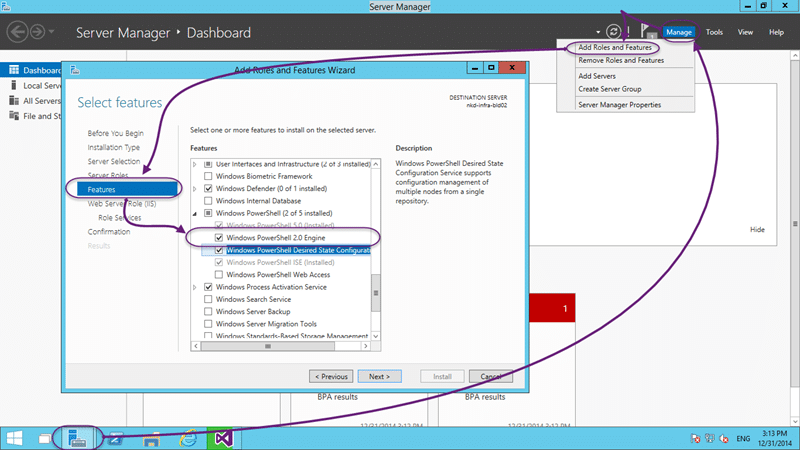This screenshot has height=450, width=800.
Task: Click the Previous button
Action: click(331, 377)
